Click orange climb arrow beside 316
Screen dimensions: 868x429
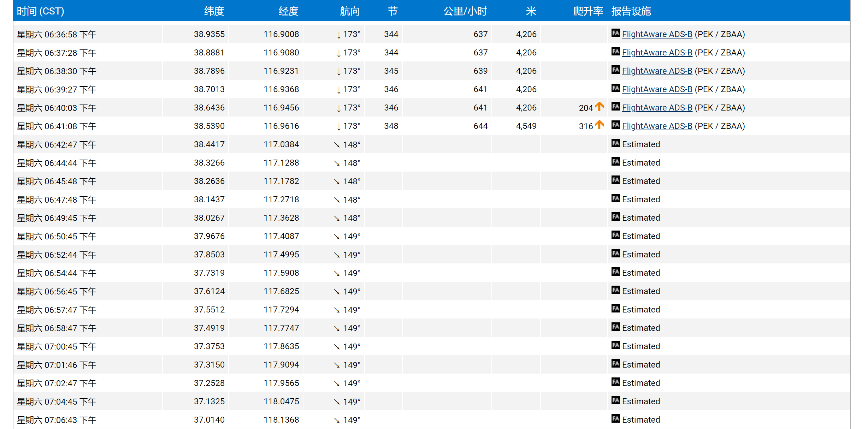pyautogui.click(x=600, y=125)
